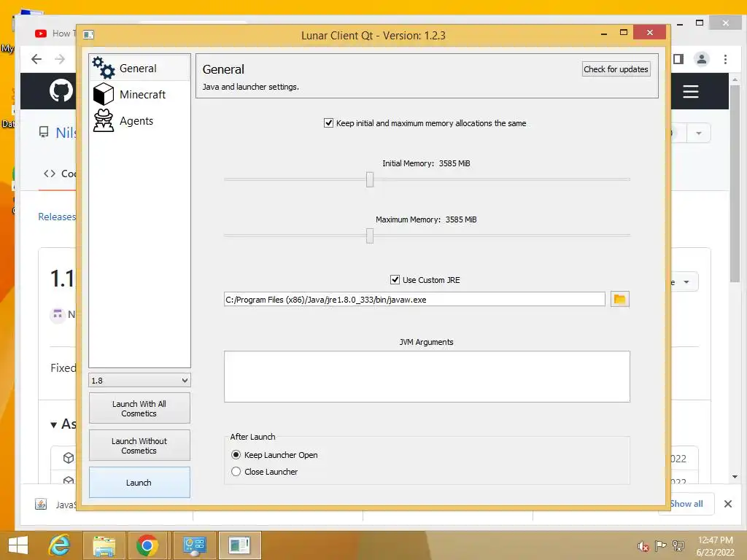Open the Windows Start button
This screenshot has height=560, width=747.
click(x=18, y=545)
